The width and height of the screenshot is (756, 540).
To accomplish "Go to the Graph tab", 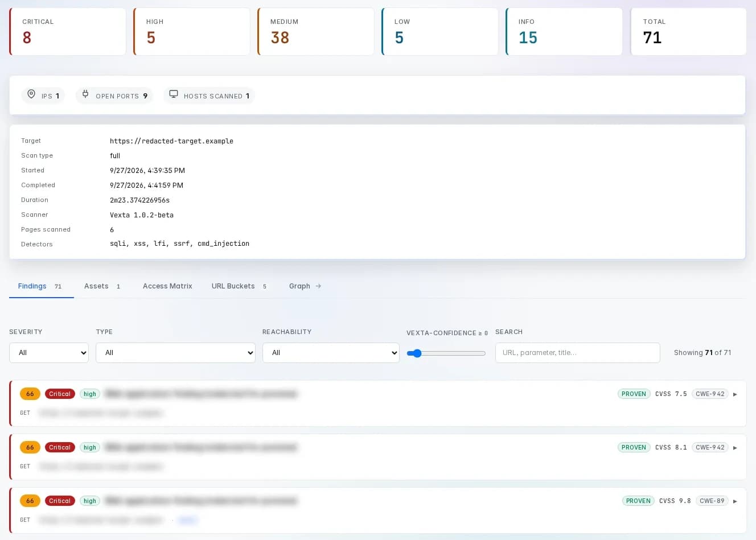I will (x=305, y=286).
